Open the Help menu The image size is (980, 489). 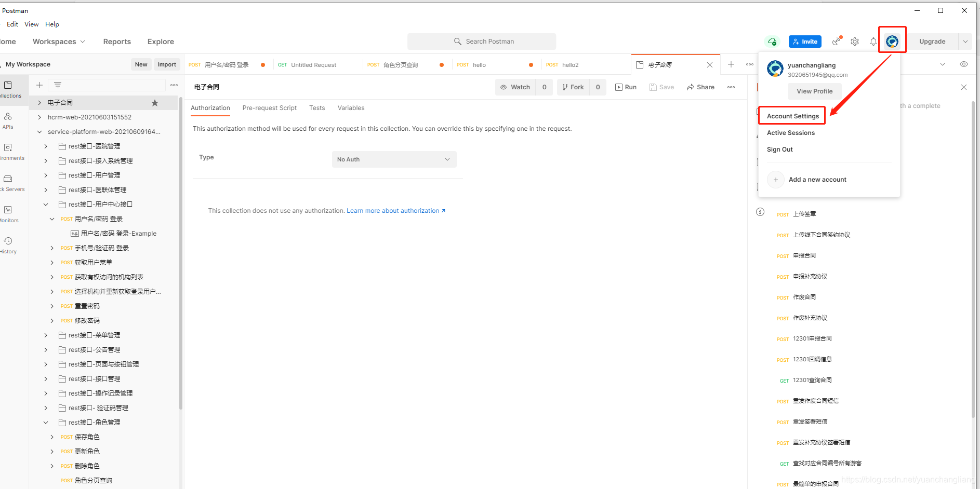click(52, 24)
